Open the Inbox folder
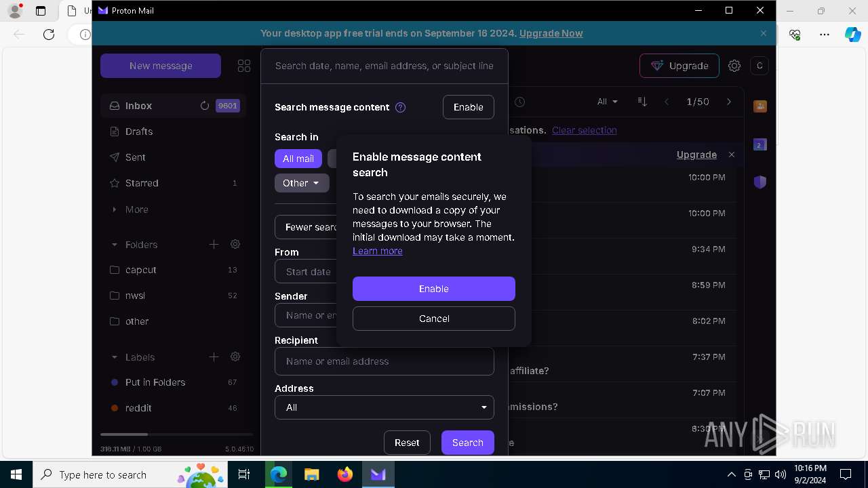Viewport: 868px width, 488px height. pyautogui.click(x=173, y=106)
